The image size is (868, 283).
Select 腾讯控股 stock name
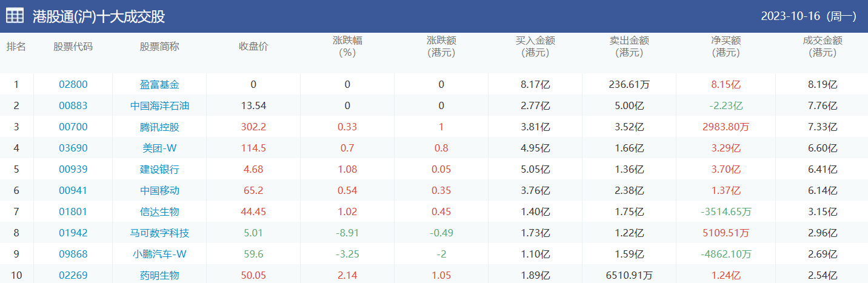click(159, 127)
